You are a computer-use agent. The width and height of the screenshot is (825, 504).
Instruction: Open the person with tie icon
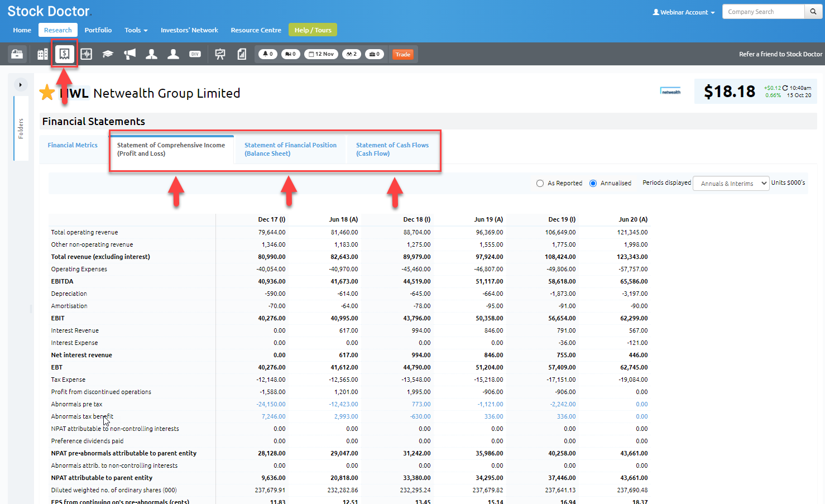151,54
